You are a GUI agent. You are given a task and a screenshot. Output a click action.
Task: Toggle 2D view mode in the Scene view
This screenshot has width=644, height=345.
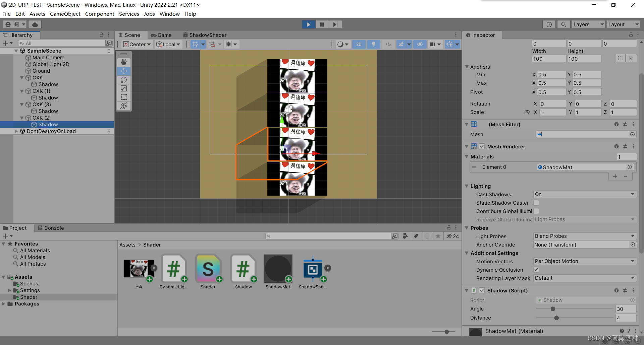[359, 44]
